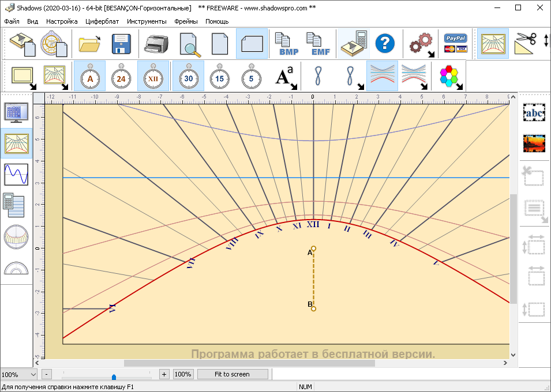551x392 pixels.
Task: Click the floppy disk save icon
Action: click(121, 44)
